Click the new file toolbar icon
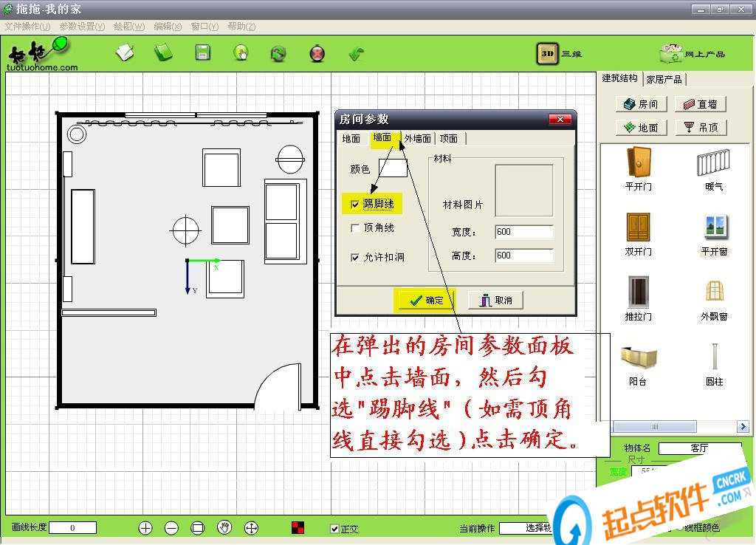 [125, 53]
